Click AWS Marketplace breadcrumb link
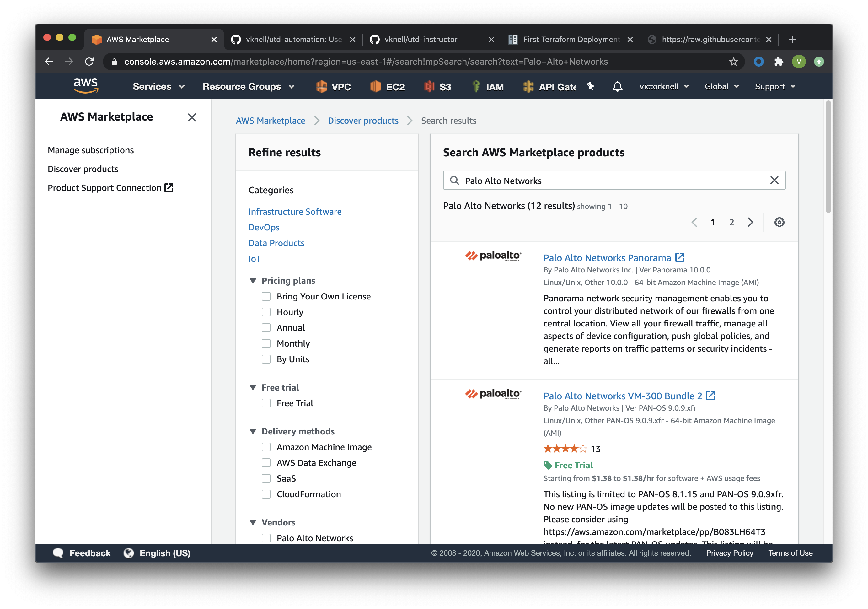The height and width of the screenshot is (609, 868). click(x=270, y=121)
